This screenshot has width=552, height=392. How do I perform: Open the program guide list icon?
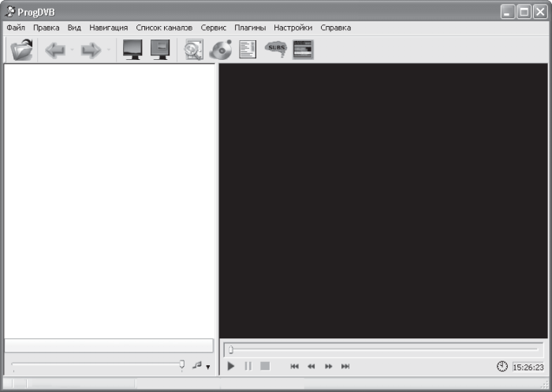point(248,50)
